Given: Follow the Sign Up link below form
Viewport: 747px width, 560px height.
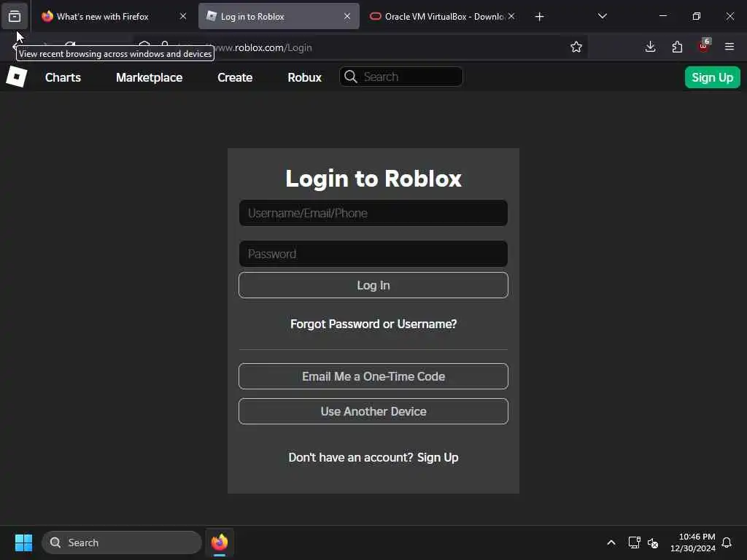Looking at the screenshot, I should coord(438,457).
